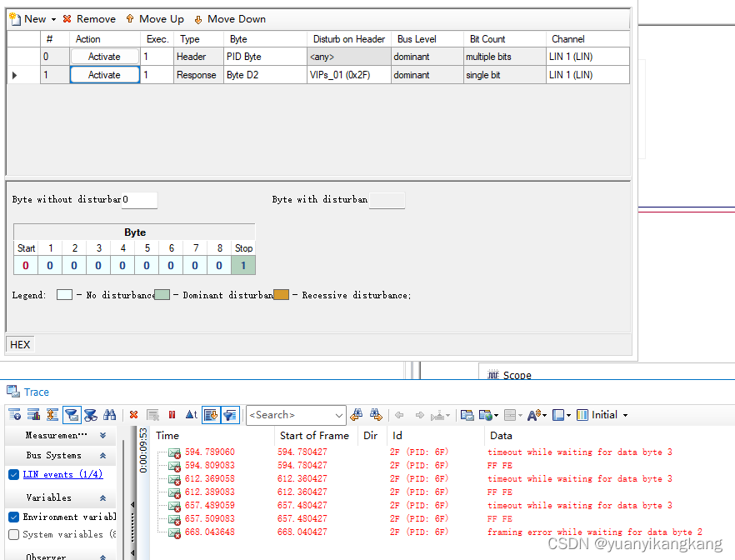The image size is (735, 560).
Task: Open the Trace filter setup funnel icon
Action: tap(71, 414)
